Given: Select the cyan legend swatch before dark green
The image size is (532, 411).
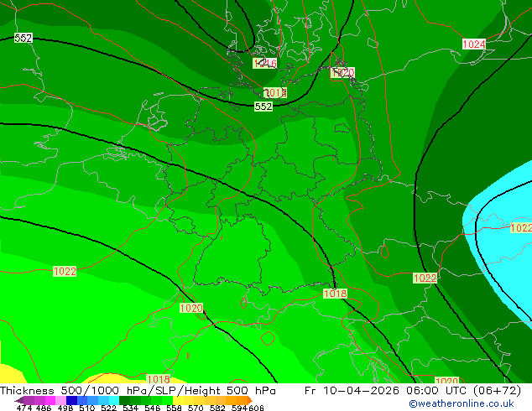Looking at the screenshot, I should click(114, 400).
